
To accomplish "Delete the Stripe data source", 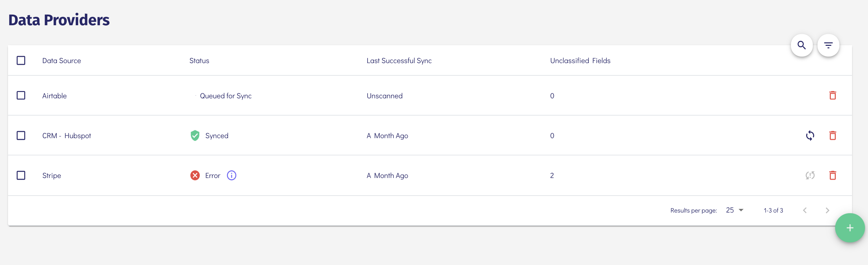I will [x=833, y=175].
